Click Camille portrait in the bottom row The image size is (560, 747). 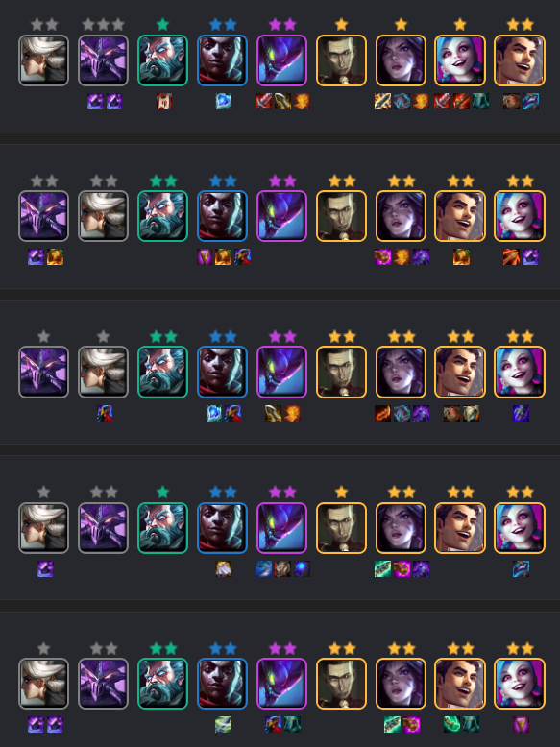click(x=43, y=684)
